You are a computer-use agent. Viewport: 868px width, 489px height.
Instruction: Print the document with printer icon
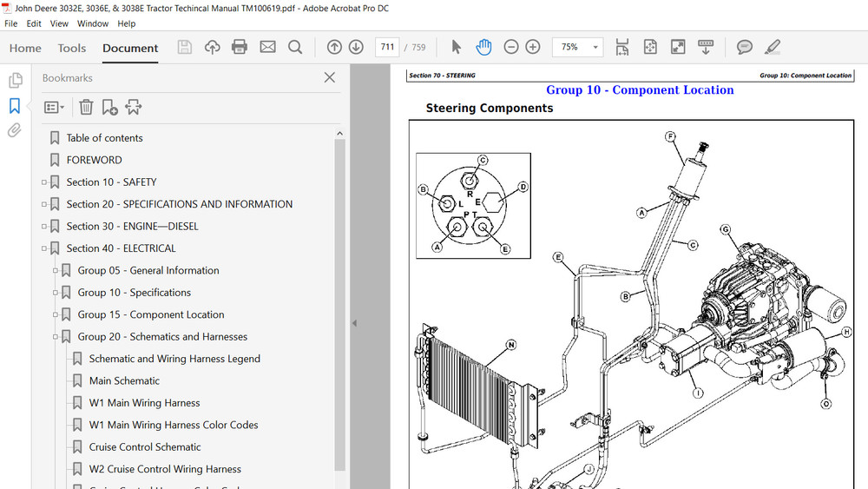[x=240, y=47]
